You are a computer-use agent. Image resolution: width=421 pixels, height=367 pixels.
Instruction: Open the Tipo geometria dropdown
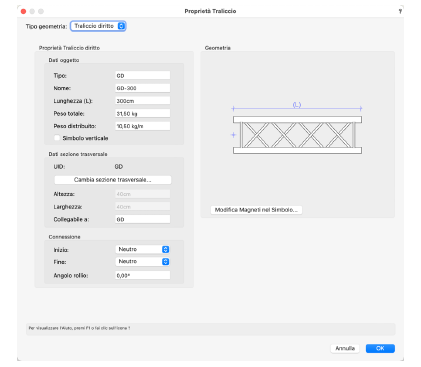[98, 26]
